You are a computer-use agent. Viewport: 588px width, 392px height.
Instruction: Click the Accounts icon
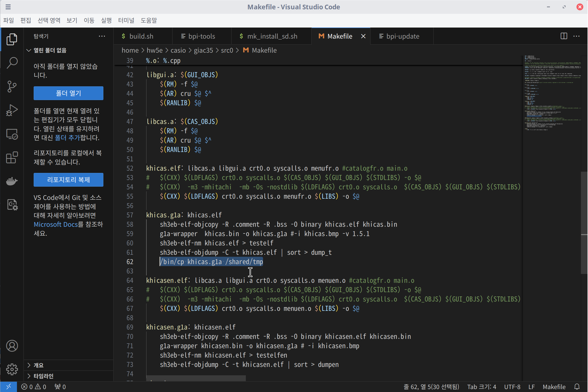click(x=12, y=346)
